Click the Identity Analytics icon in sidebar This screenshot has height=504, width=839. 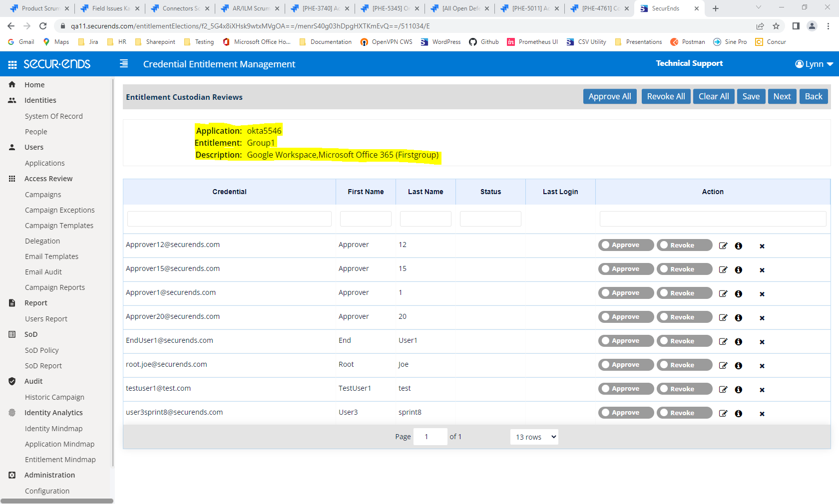pos(11,413)
